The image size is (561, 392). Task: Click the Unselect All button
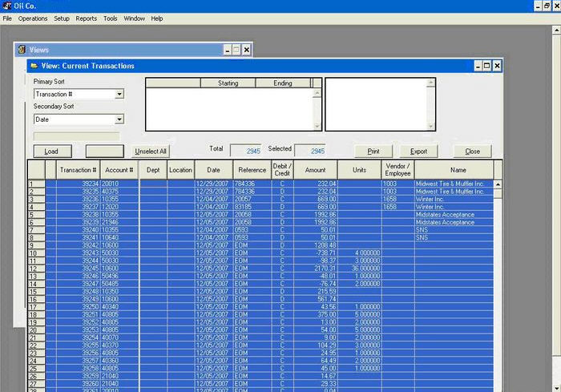pos(151,151)
